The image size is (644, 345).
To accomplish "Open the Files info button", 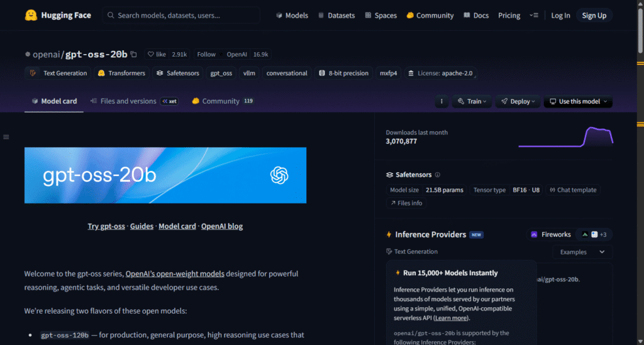I will 406,203.
